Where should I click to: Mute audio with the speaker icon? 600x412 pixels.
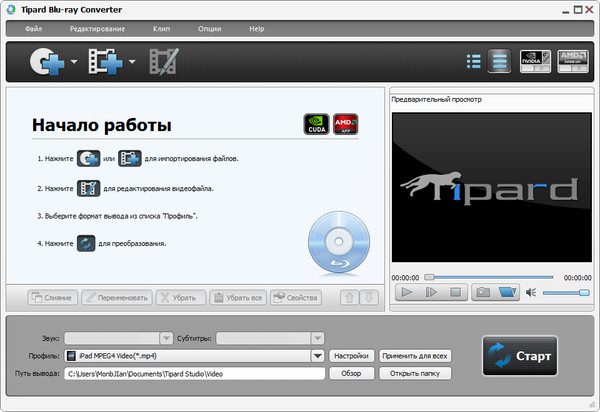[532, 292]
